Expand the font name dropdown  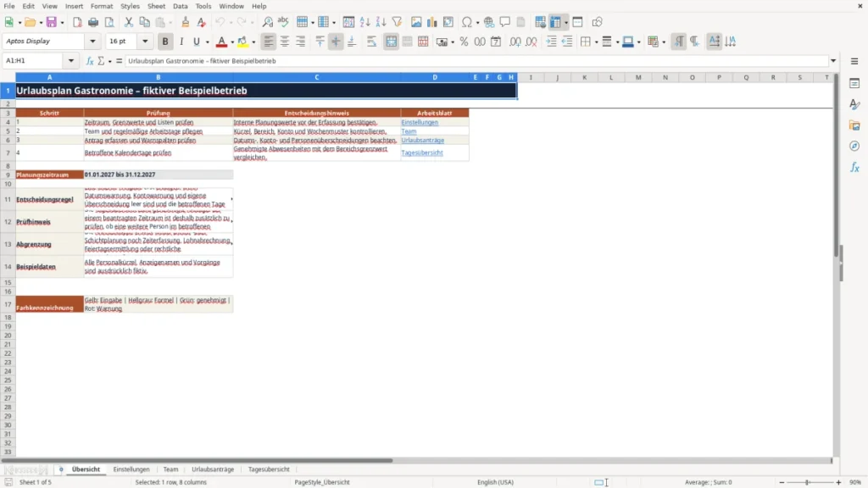pos(92,42)
